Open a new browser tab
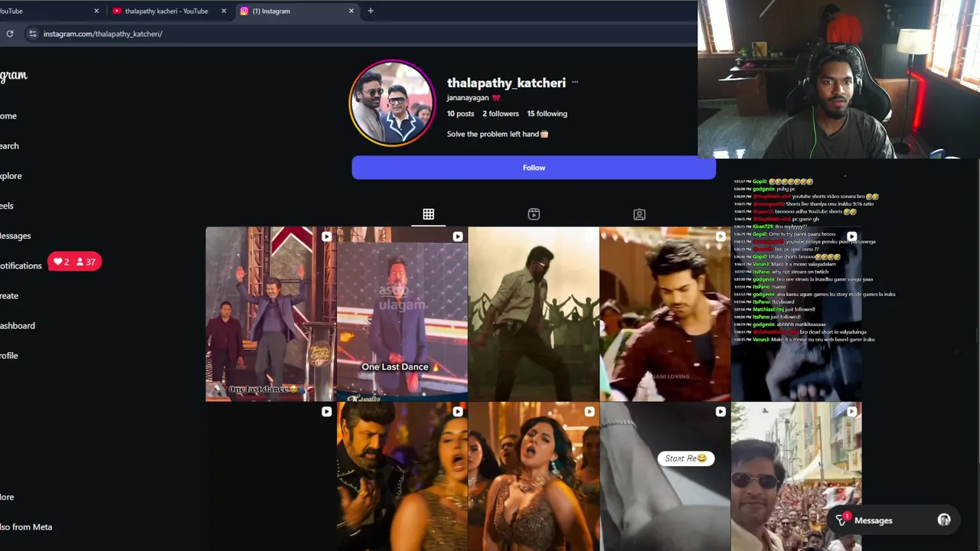The height and width of the screenshot is (551, 980). coord(371,11)
